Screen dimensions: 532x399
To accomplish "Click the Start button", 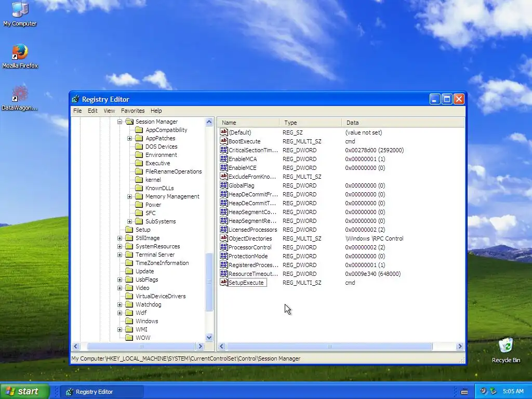I will coord(24,391).
